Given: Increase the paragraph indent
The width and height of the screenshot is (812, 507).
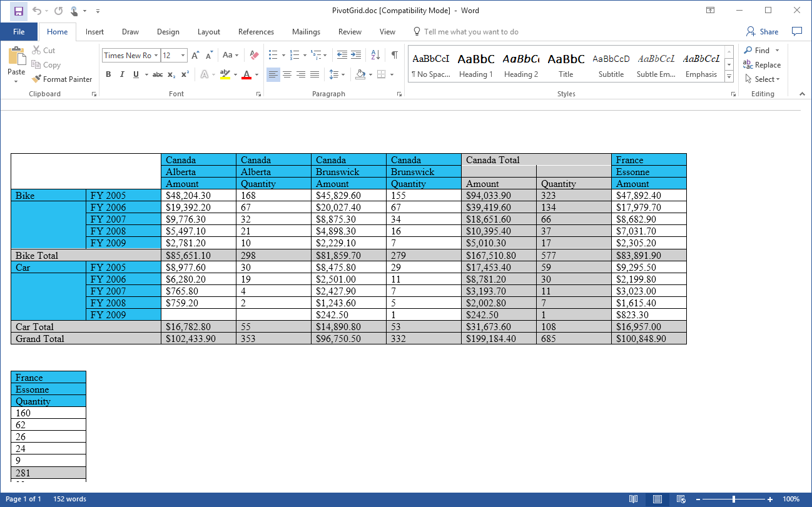Looking at the screenshot, I should (x=356, y=55).
